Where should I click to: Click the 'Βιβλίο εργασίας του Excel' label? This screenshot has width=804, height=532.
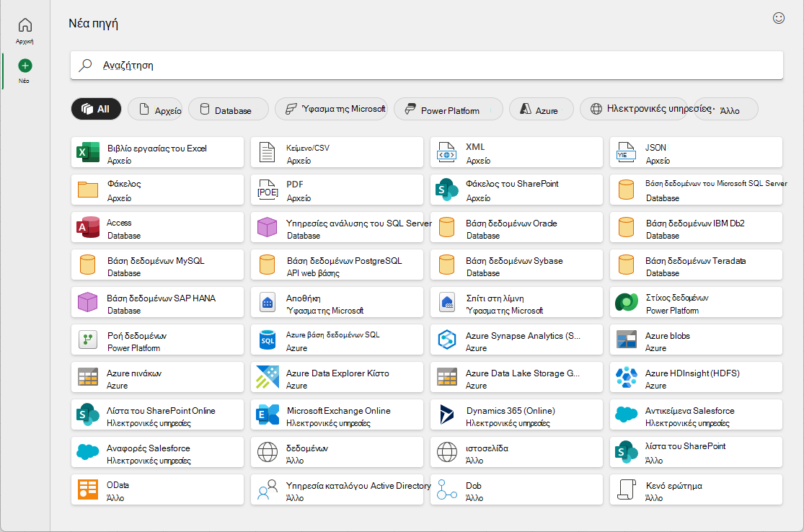point(157,148)
